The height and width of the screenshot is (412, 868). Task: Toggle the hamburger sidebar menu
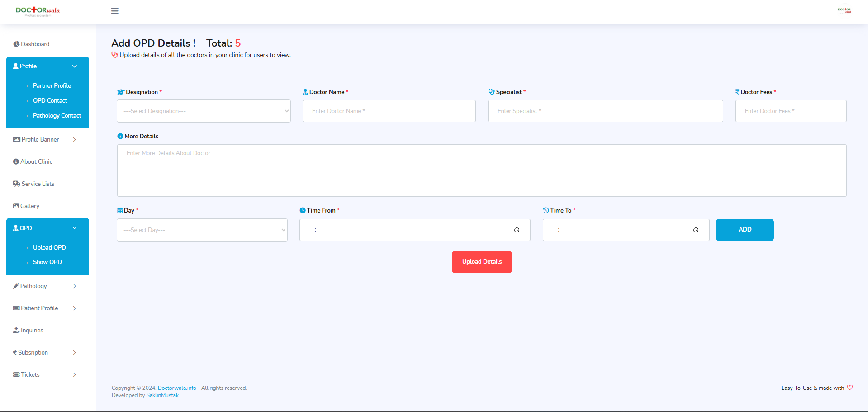(x=115, y=11)
